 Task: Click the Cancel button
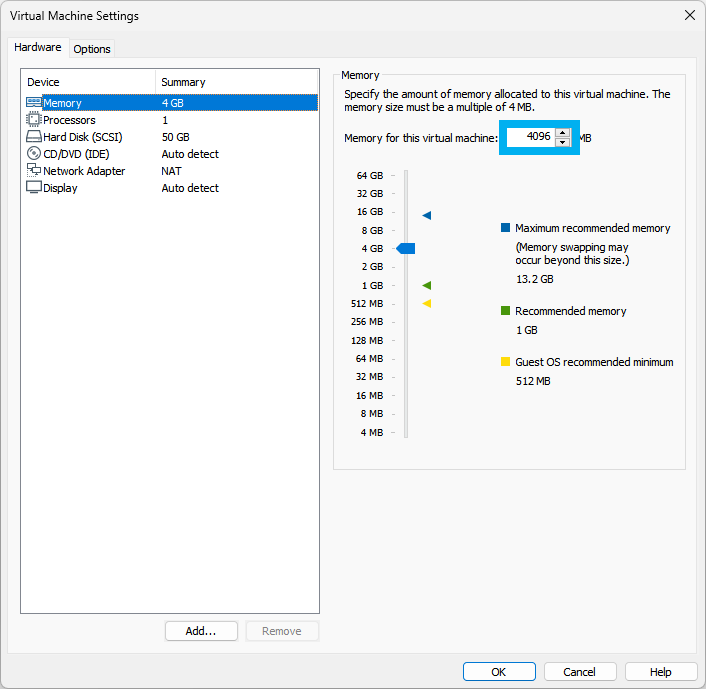click(579, 671)
